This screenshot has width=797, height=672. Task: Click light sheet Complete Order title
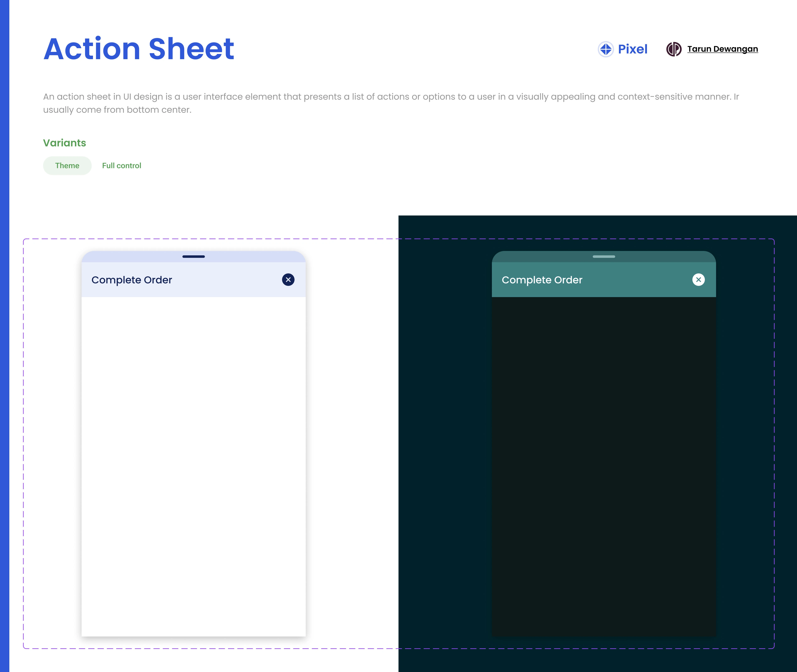pos(132,280)
